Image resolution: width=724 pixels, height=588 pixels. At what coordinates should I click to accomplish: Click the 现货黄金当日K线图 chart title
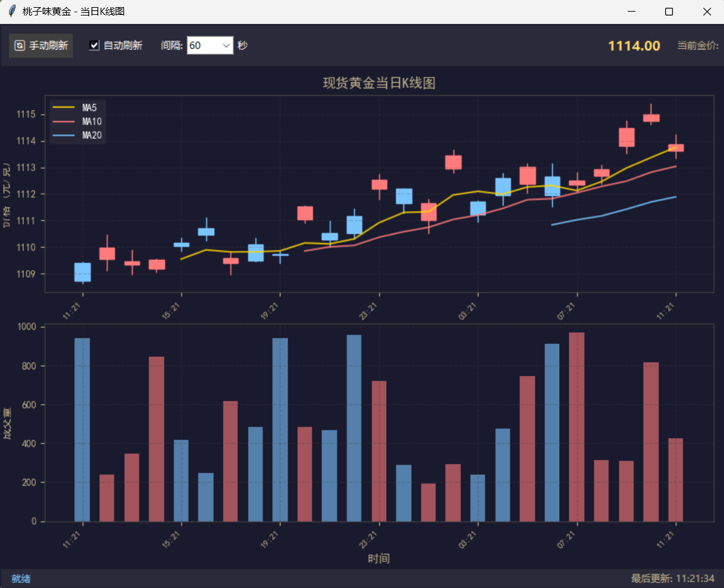tap(379, 83)
